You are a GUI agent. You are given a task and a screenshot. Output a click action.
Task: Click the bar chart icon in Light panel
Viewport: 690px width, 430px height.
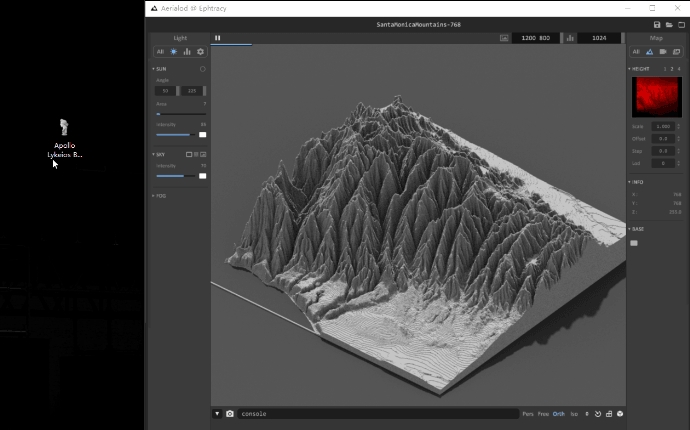pos(187,52)
